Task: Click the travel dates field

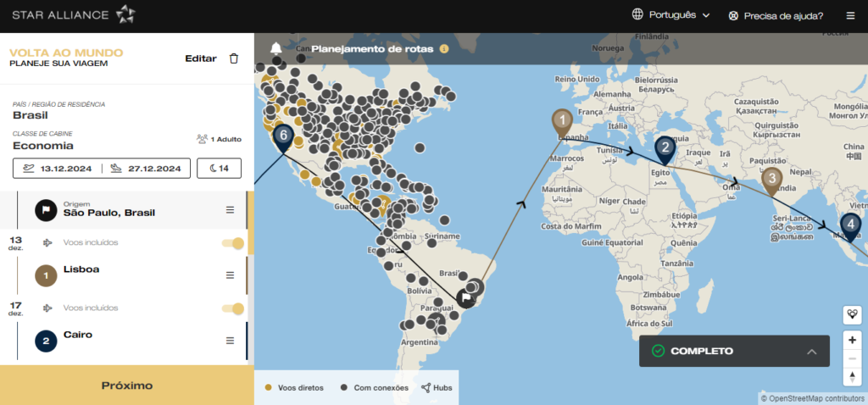Action: click(102, 169)
